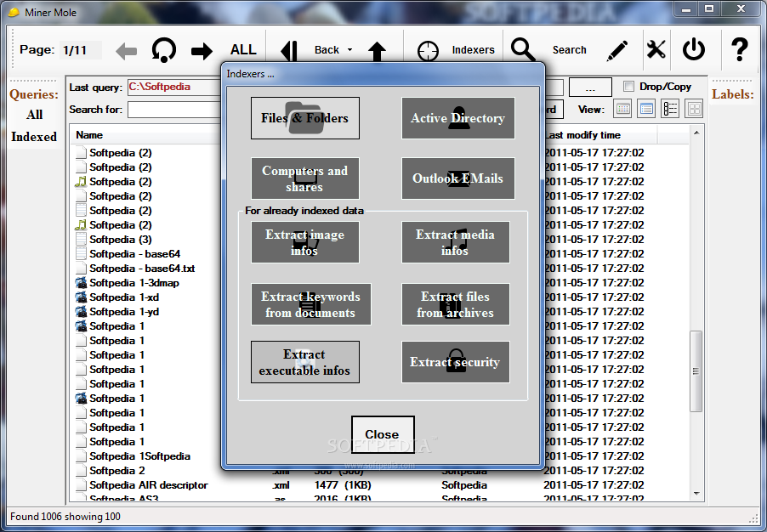This screenshot has height=532, width=767.
Task: Click the 'Search for' input field
Action: point(174,110)
